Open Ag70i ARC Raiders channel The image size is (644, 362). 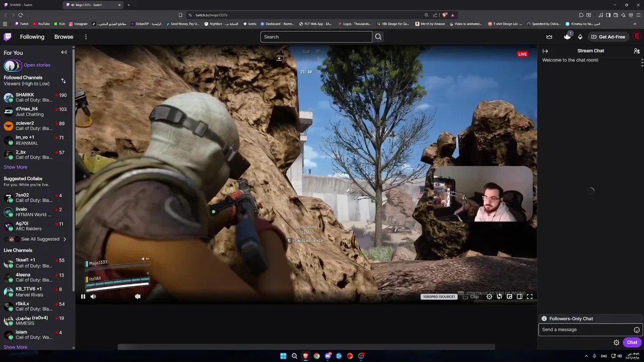click(36, 226)
